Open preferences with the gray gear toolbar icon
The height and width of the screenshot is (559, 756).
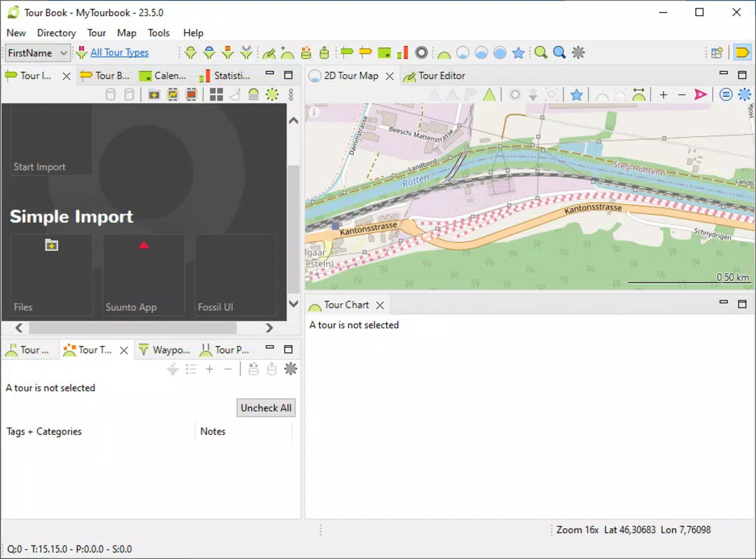[578, 52]
